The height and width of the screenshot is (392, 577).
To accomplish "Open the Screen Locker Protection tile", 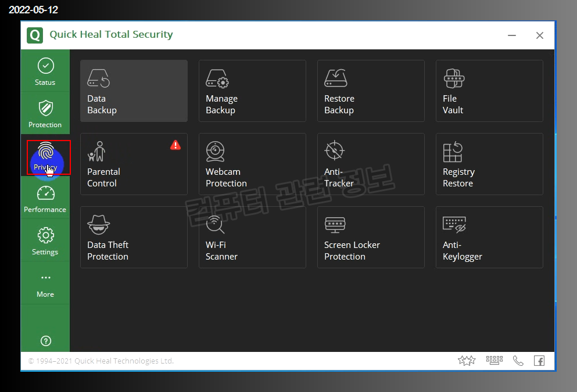I will coord(371,237).
